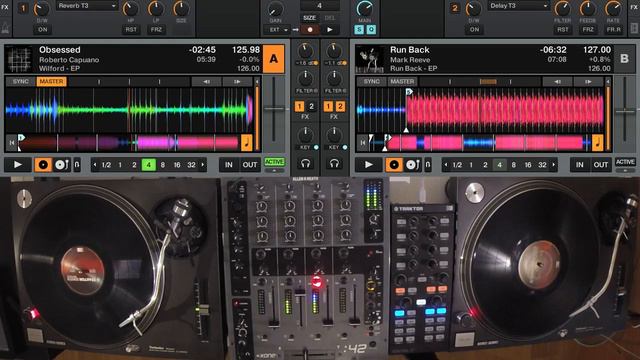Screen dimensions: 640x360
Task: Select loop size 32 on Deck B
Action: tap(542, 165)
